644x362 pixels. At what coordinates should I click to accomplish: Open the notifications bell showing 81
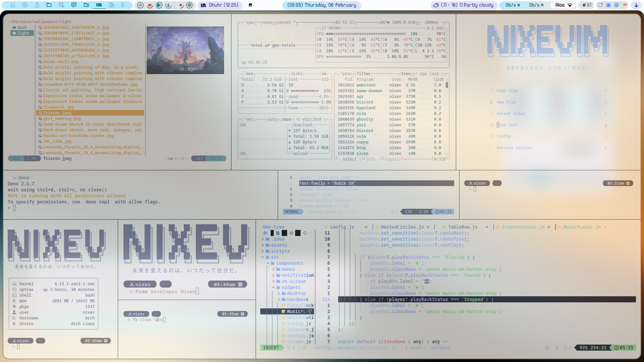(x=587, y=5)
